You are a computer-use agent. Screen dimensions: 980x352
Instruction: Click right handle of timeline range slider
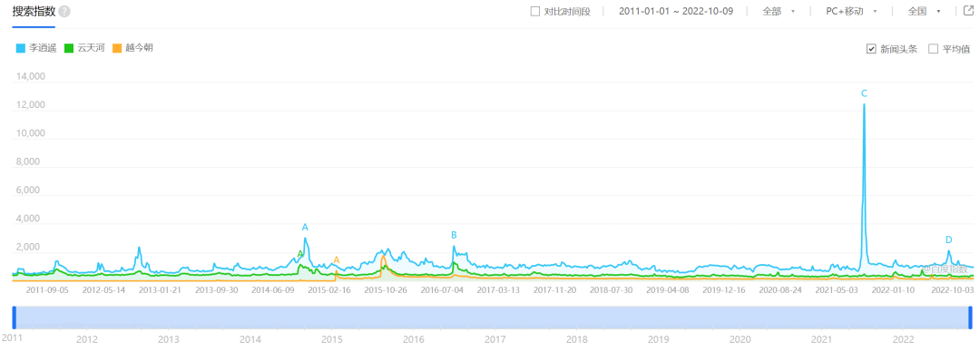(971, 317)
